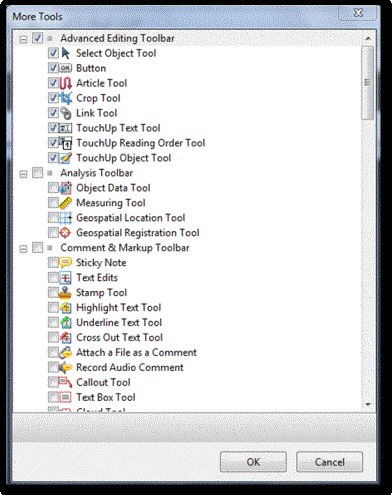Click the Attach a File as a Comment icon
This screenshot has width=392, height=495.
[65, 353]
